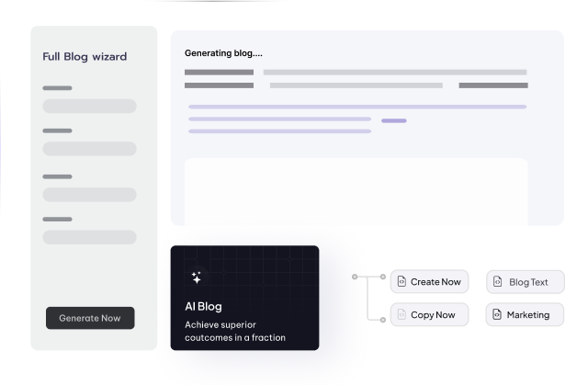Image resolution: width=588 pixels, height=385 pixels.
Task: Focus the fourth field in Full Blog wizard
Action: point(89,237)
